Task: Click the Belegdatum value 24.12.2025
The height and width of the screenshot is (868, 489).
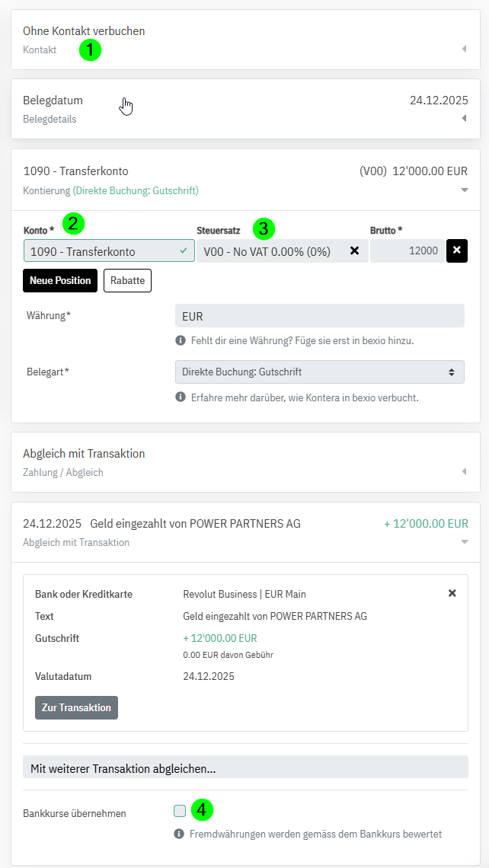Action: coord(439,101)
